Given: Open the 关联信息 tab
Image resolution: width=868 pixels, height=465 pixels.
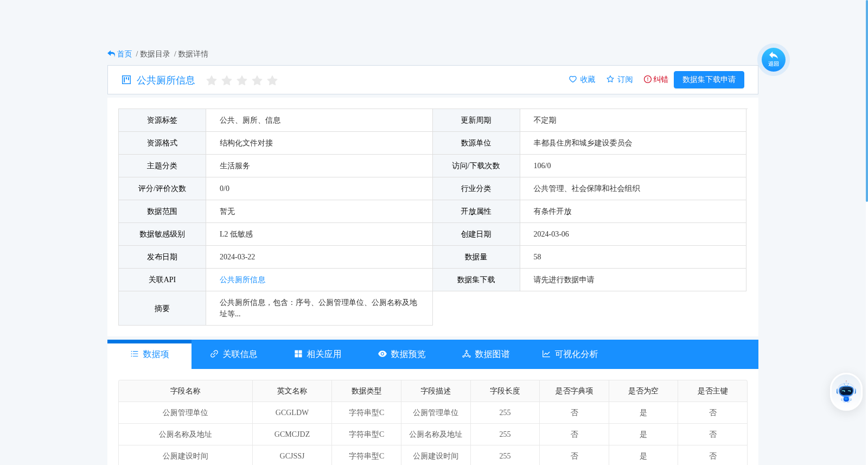Looking at the screenshot, I should click(x=234, y=354).
